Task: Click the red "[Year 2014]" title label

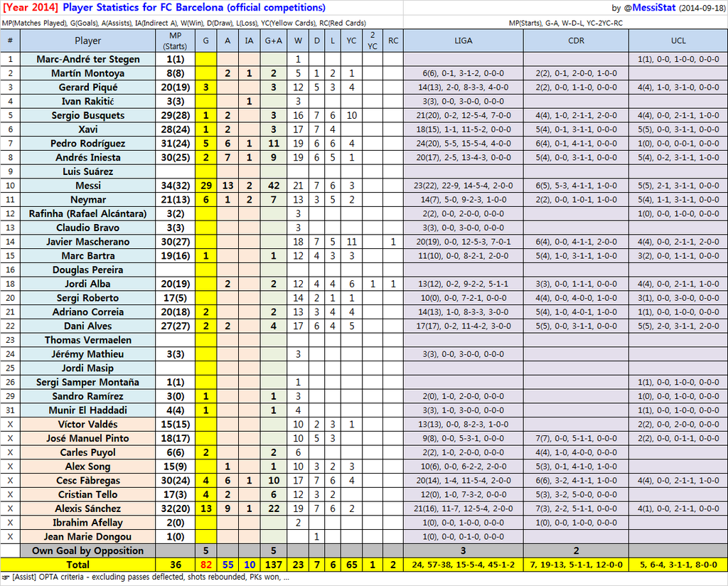Action: click(31, 8)
